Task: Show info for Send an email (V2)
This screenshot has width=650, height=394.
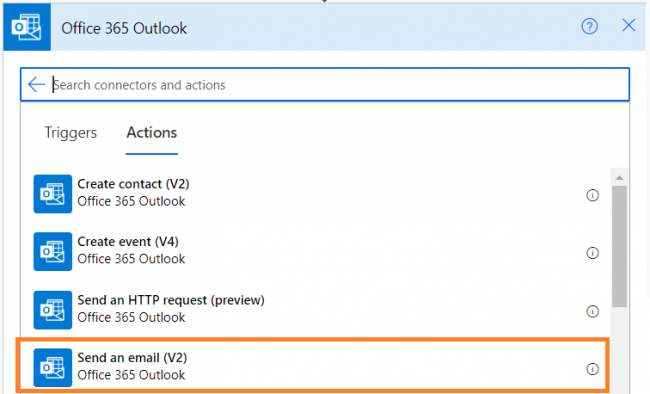Action: 592,369
